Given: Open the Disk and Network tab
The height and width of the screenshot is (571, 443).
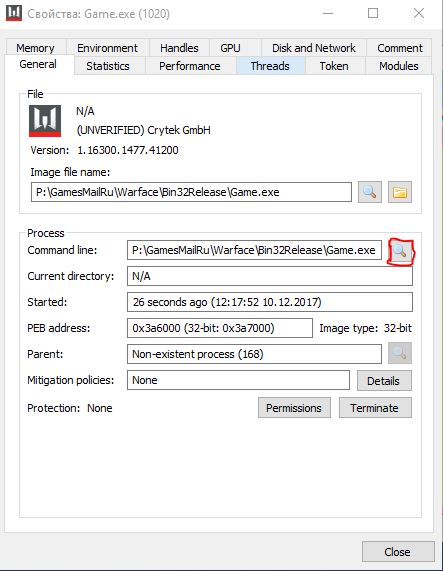Looking at the screenshot, I should point(314,48).
